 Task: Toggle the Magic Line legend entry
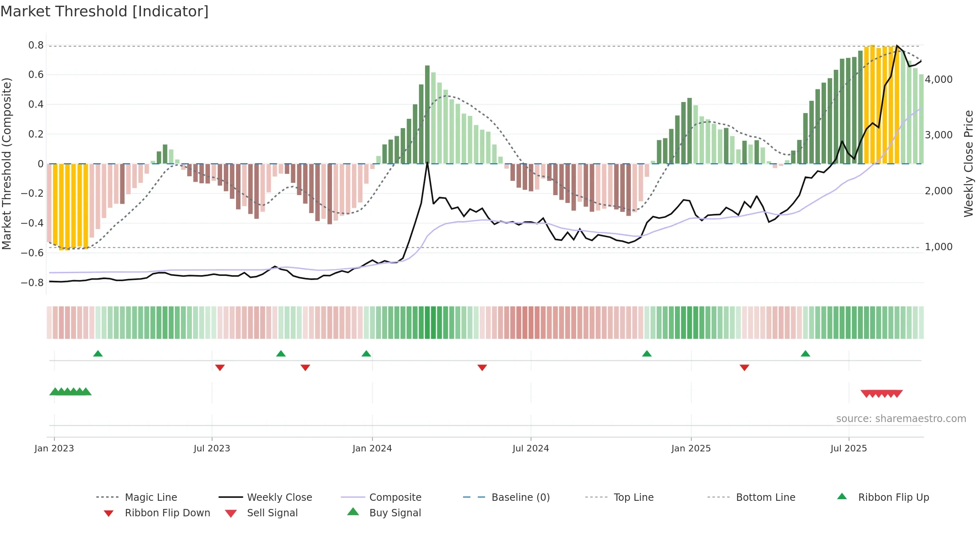(137, 497)
